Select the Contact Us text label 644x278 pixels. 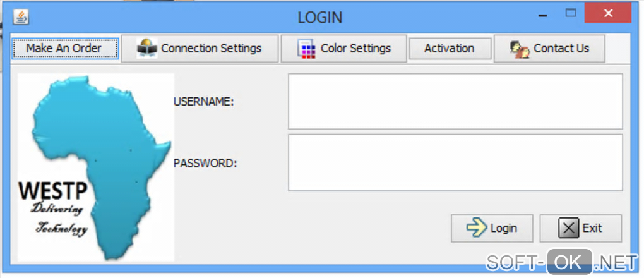(x=561, y=48)
